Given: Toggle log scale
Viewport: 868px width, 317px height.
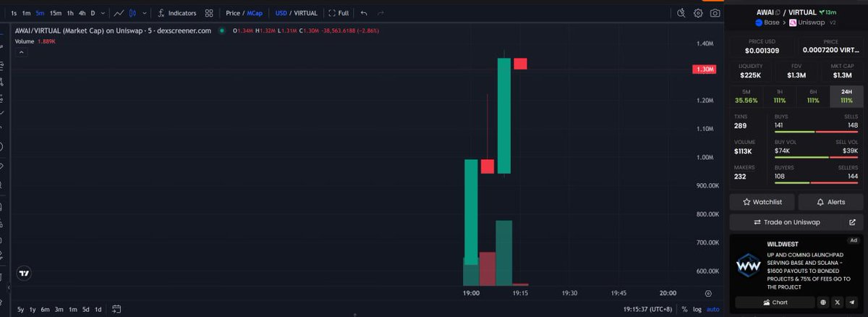Looking at the screenshot, I should [x=697, y=310].
